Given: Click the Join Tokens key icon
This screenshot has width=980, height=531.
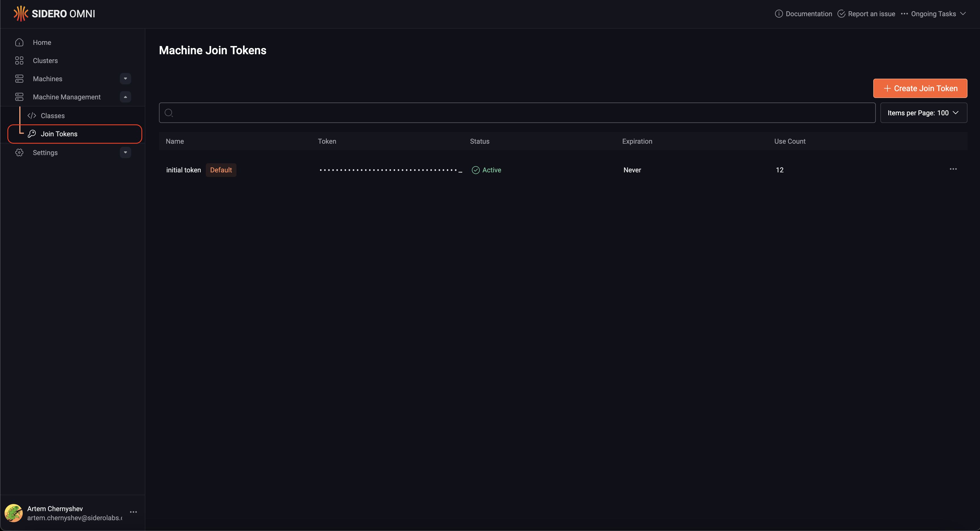Looking at the screenshot, I should pos(32,134).
